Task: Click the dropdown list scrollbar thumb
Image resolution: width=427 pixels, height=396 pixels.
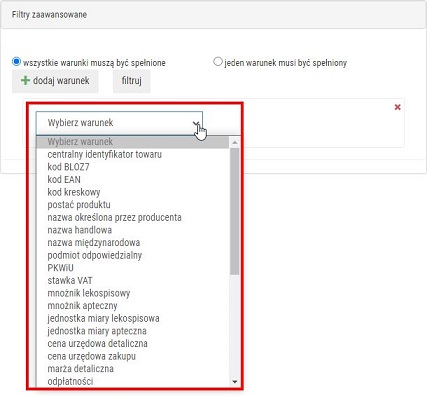Action: point(235,211)
